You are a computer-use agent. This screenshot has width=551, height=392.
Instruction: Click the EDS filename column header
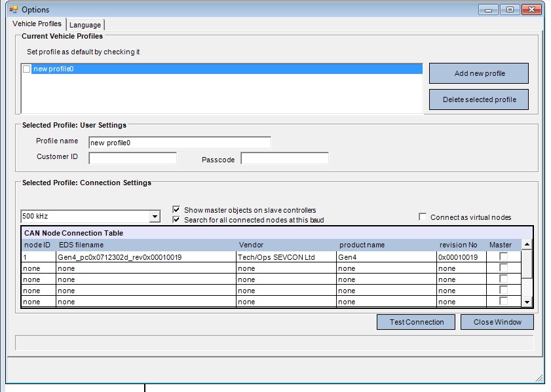tap(81, 245)
